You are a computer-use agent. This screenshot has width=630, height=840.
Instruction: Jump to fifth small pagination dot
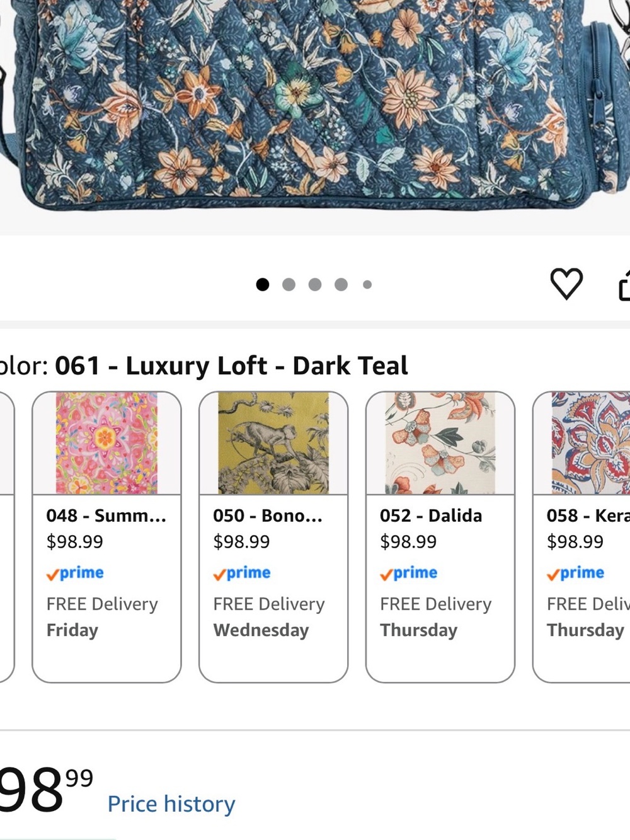pyautogui.click(x=367, y=285)
